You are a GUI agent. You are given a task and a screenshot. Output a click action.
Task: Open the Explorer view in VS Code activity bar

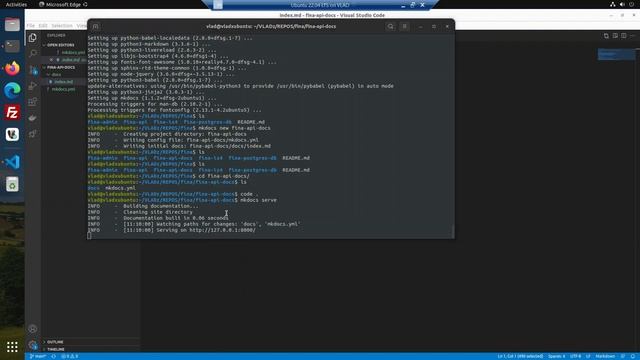coord(33,38)
